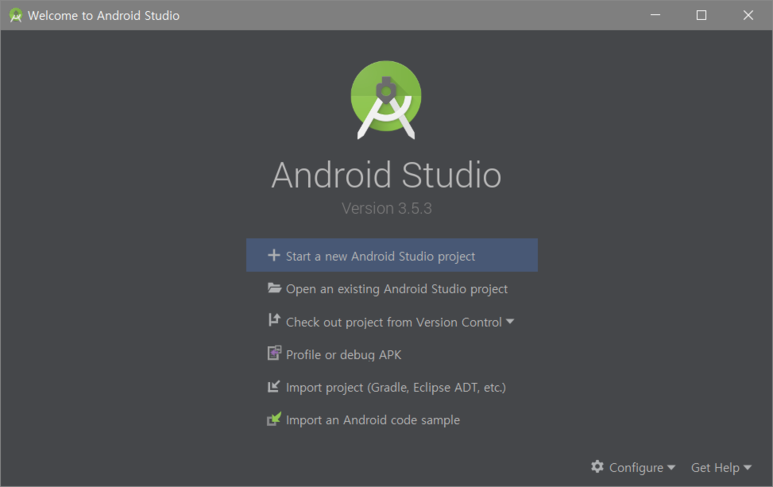Screen dimensions: 773x487
Task: Click the large Android Studio logo
Action: pyautogui.click(x=386, y=100)
